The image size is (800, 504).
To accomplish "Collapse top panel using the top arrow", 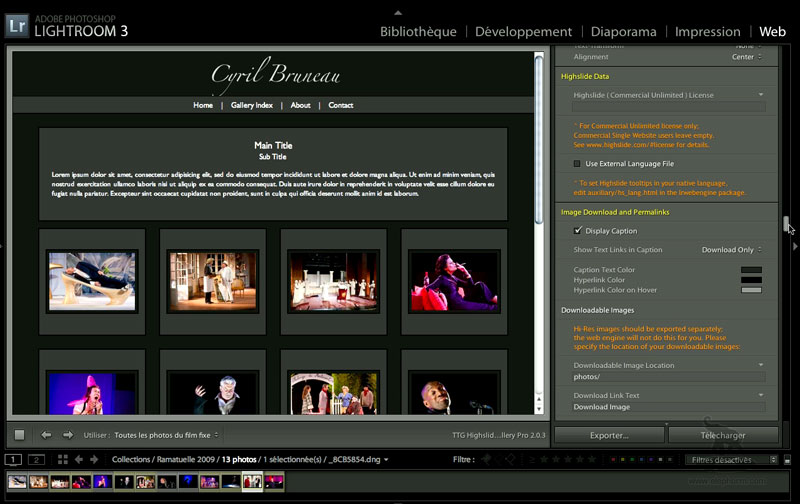I will (x=398, y=13).
